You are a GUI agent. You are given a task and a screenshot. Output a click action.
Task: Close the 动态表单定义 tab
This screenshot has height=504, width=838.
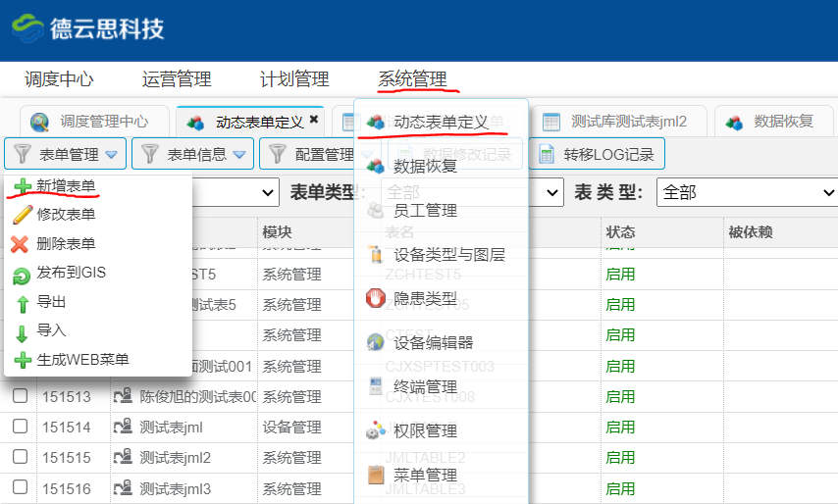[x=314, y=120]
